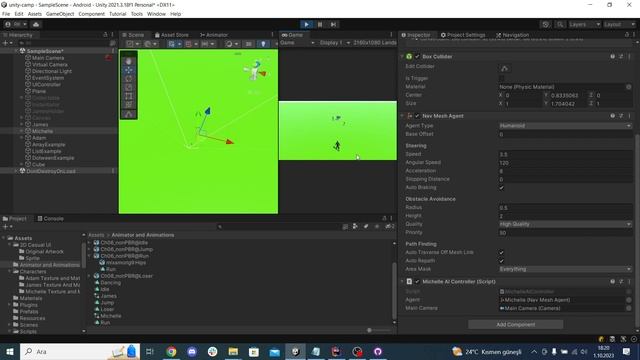Disable the Box Collider component checkbox

click(x=417, y=56)
